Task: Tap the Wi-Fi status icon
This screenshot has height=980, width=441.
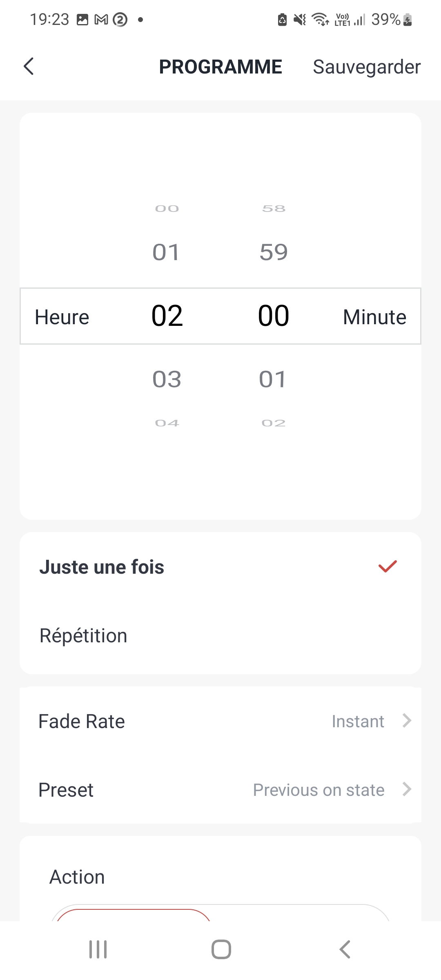Action: coord(320,20)
